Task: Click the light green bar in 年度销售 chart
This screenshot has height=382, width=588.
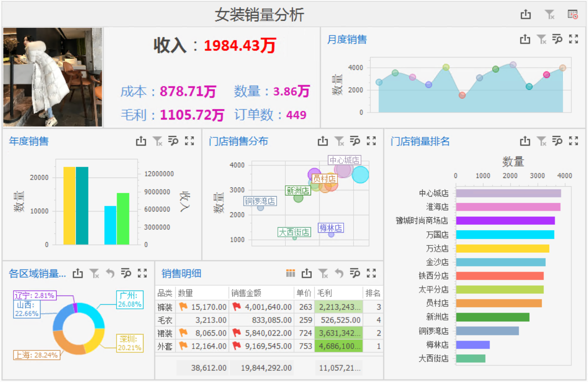Action: coord(123,219)
